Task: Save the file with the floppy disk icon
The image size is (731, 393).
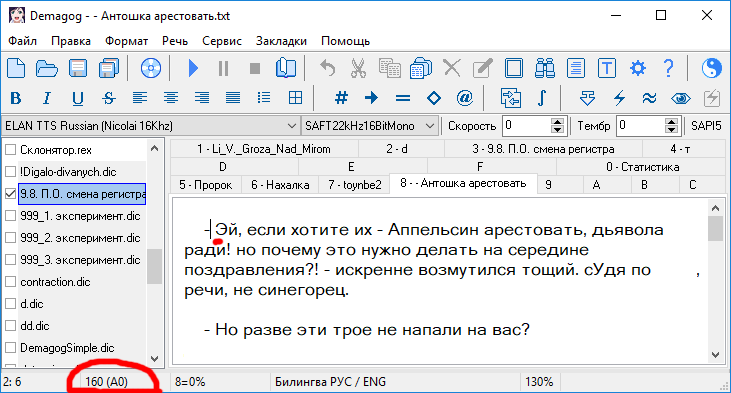Action: [77, 69]
